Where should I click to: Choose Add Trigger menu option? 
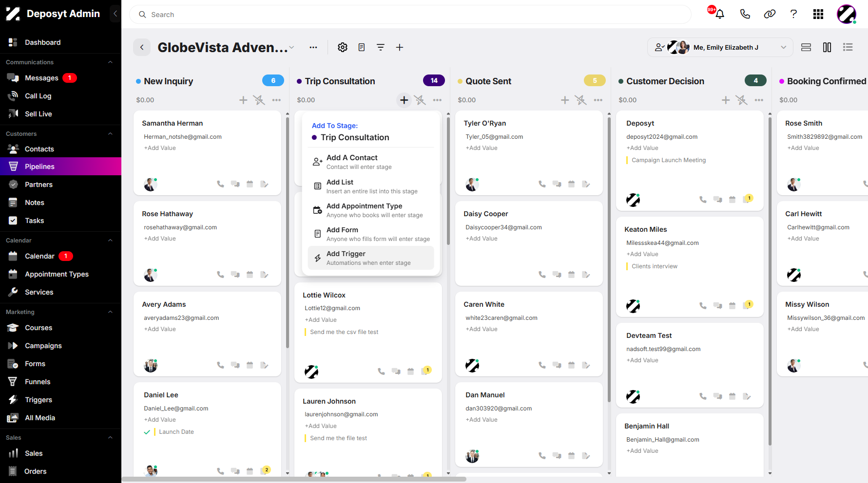371,258
